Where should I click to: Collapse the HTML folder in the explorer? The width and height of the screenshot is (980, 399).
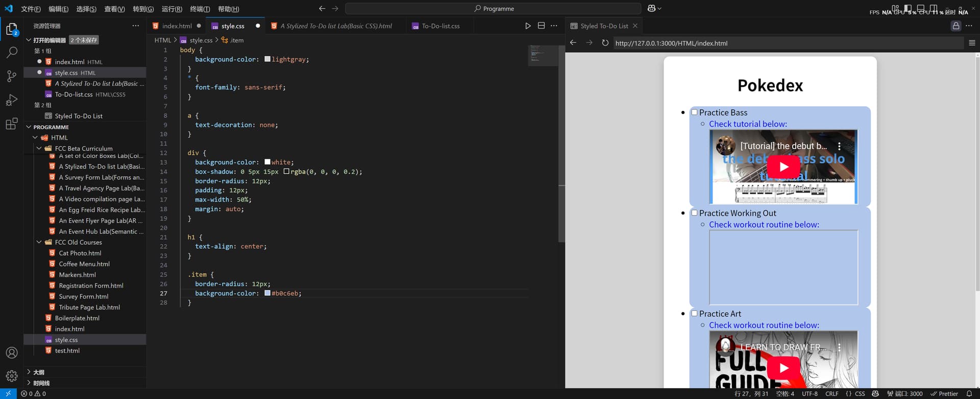35,137
